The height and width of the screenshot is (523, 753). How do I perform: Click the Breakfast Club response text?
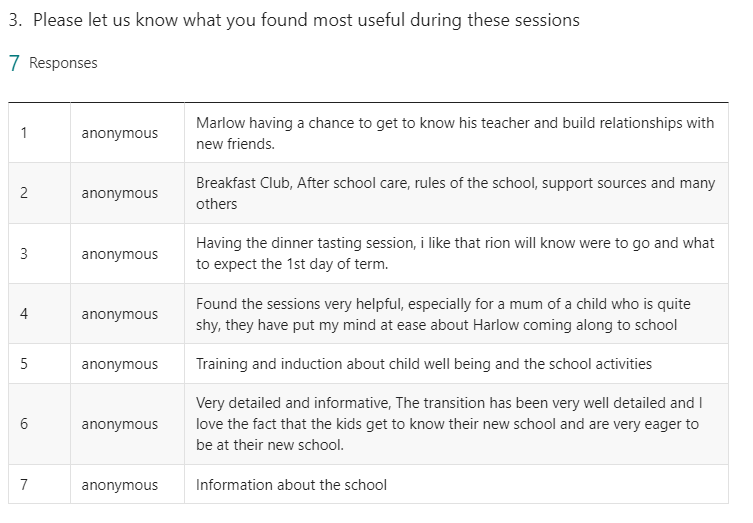click(x=455, y=193)
